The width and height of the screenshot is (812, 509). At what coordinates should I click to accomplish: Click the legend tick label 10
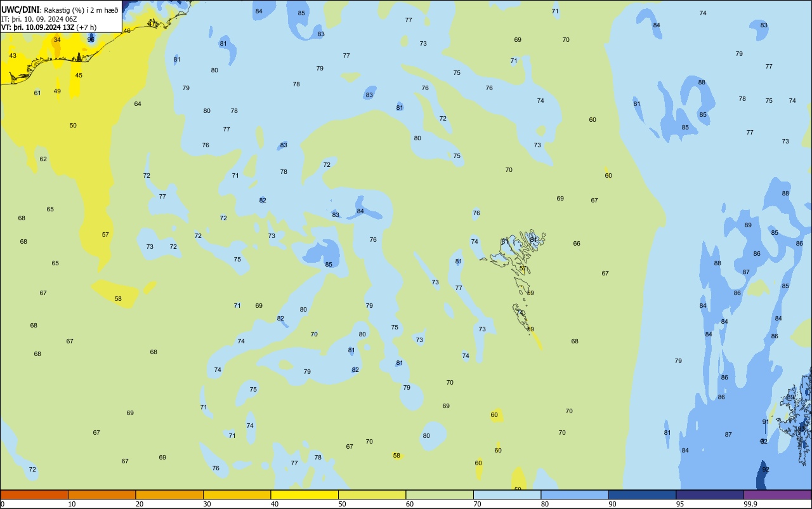click(x=72, y=504)
